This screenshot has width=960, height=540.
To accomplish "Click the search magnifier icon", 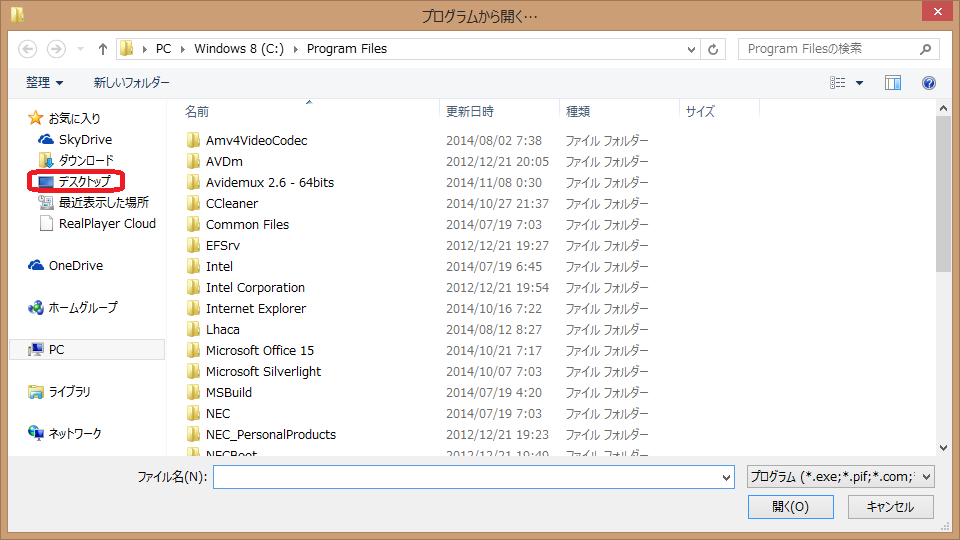I will [925, 49].
